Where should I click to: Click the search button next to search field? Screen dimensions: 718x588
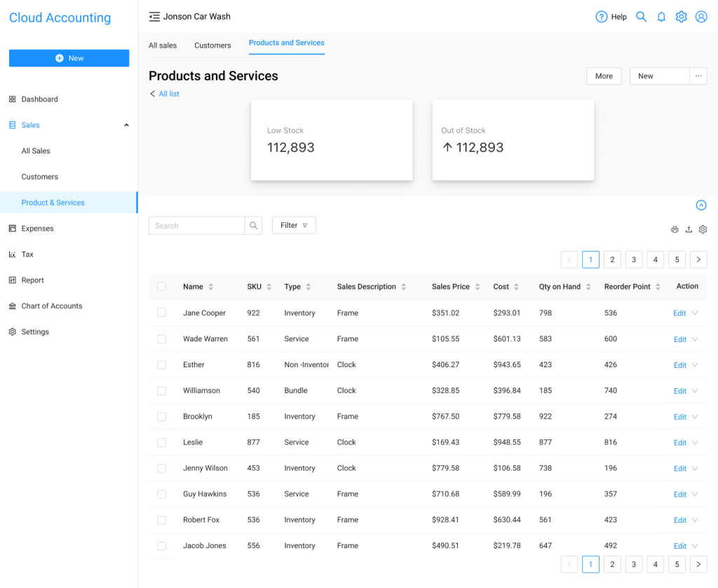[x=253, y=226]
